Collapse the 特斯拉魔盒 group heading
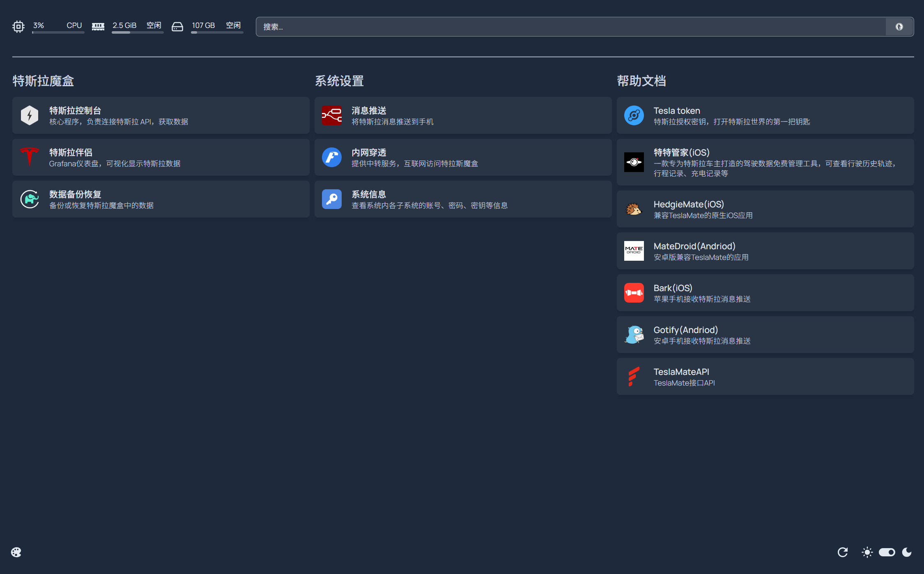Image resolution: width=924 pixels, height=574 pixels. [43, 81]
